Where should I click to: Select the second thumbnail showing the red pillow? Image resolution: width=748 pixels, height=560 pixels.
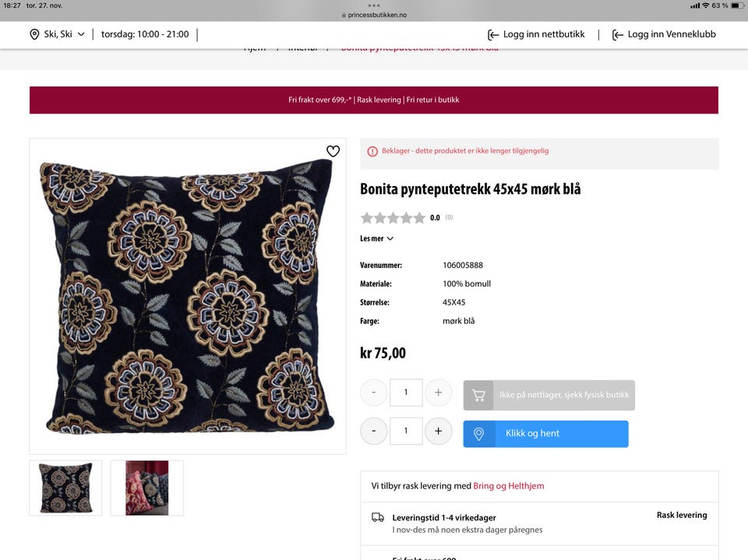click(x=147, y=488)
